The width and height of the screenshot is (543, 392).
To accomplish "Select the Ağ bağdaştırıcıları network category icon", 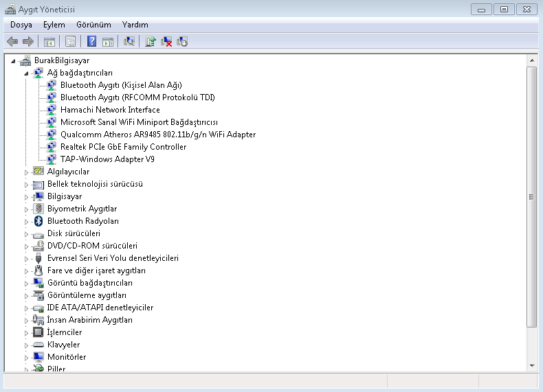I will click(38, 73).
